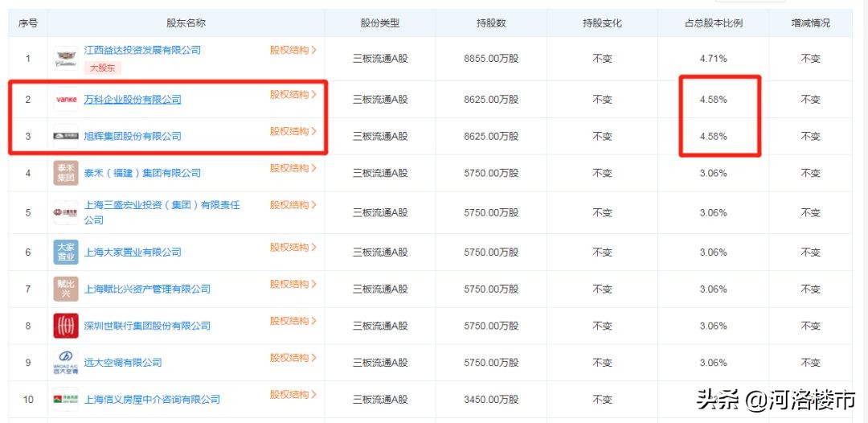Image resolution: width=868 pixels, height=423 pixels.
Task: Select 赋比兴's 5750.00万股 cell
Action: pos(491,289)
